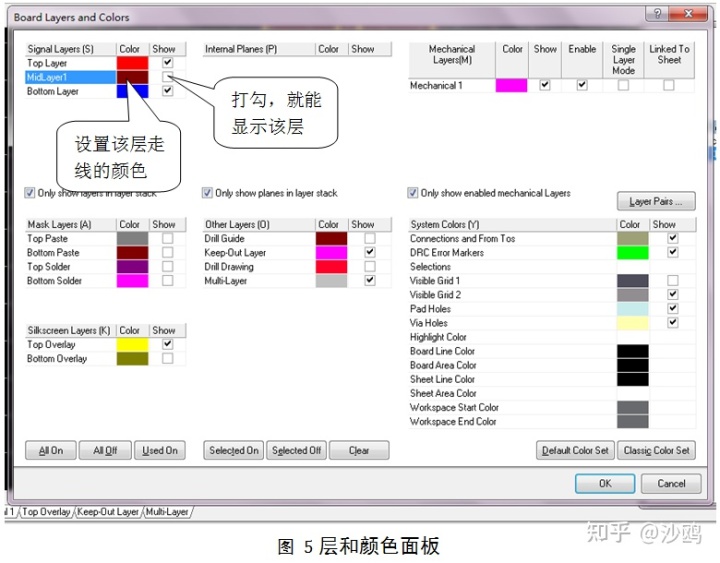This screenshot has height=563, width=720.
Task: Click the Top Layer red color swatch
Action: pyautogui.click(x=132, y=63)
